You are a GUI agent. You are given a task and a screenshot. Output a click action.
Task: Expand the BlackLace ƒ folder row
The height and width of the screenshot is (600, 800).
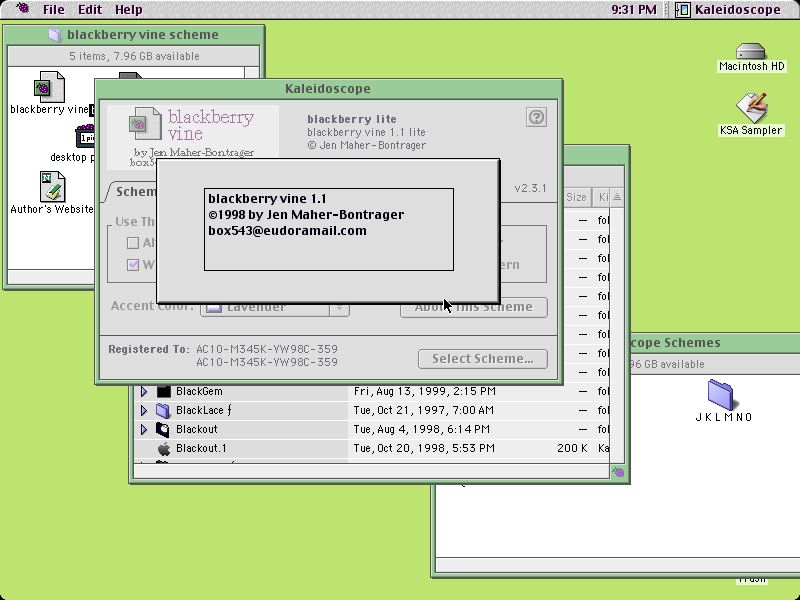[143, 410]
